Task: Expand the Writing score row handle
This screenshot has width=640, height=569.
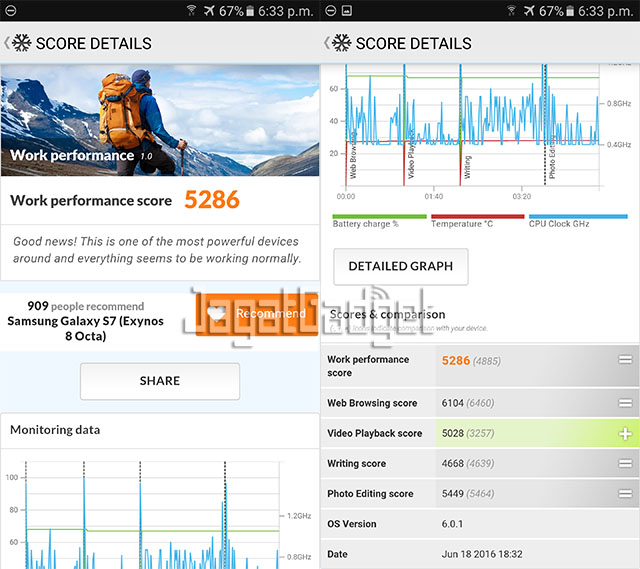Action: click(x=625, y=464)
